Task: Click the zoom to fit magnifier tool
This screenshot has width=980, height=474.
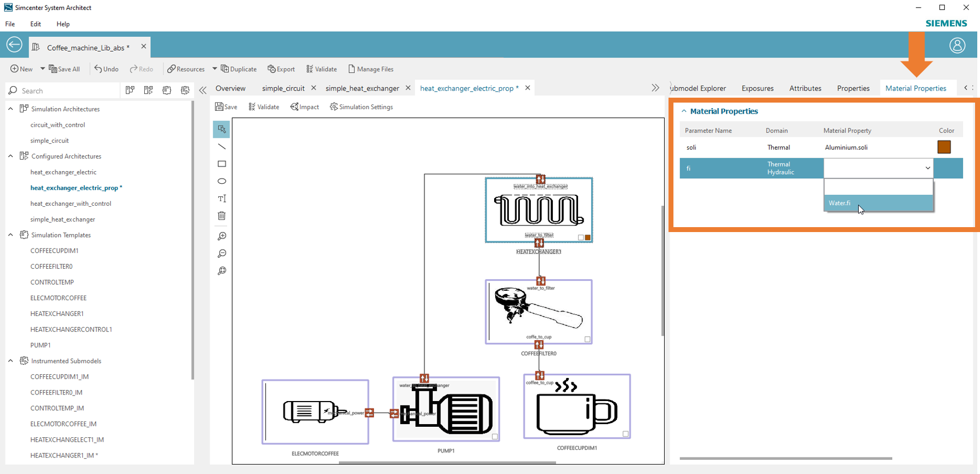Action: 222,271
